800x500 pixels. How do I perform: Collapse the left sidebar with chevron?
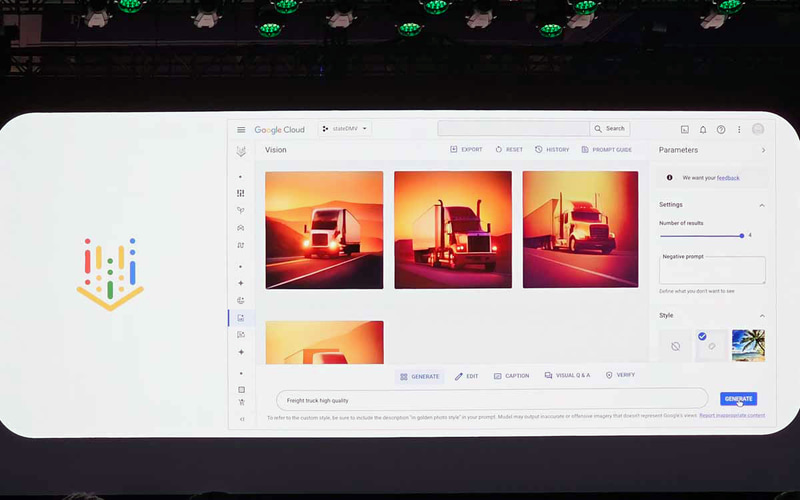[242, 419]
